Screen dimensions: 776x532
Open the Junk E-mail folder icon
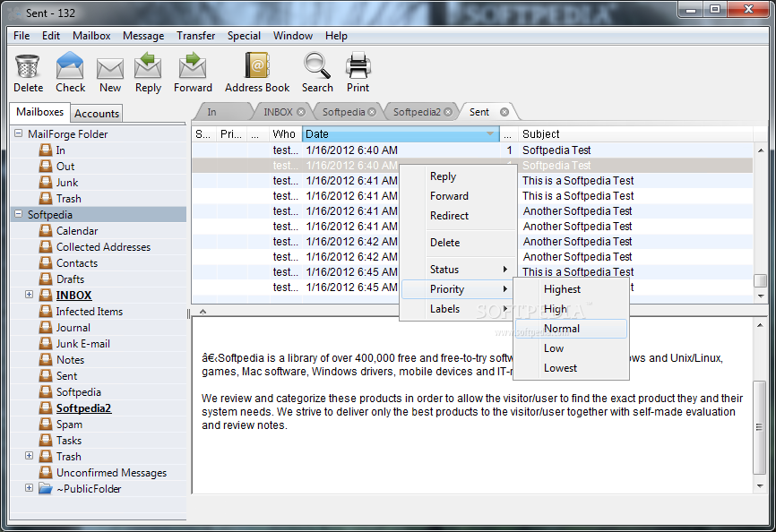coord(46,344)
